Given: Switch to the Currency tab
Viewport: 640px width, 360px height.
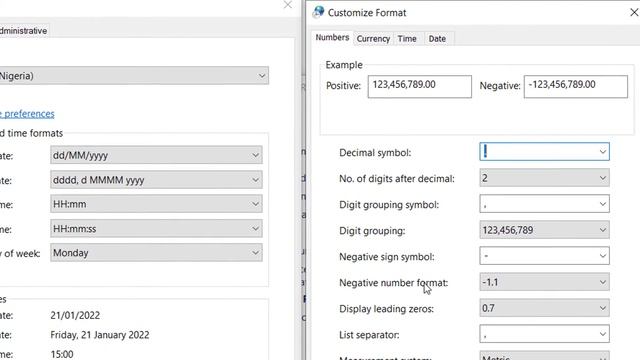Looking at the screenshot, I should [373, 39].
